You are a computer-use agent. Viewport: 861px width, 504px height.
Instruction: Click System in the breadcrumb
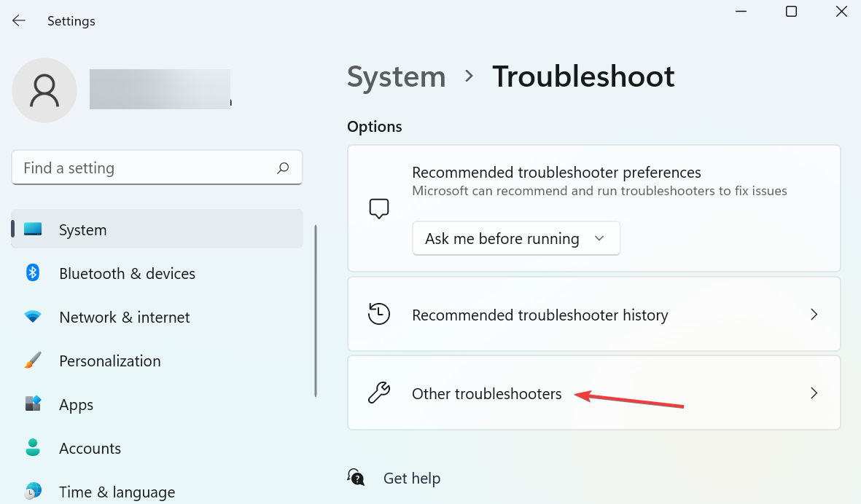pos(396,76)
